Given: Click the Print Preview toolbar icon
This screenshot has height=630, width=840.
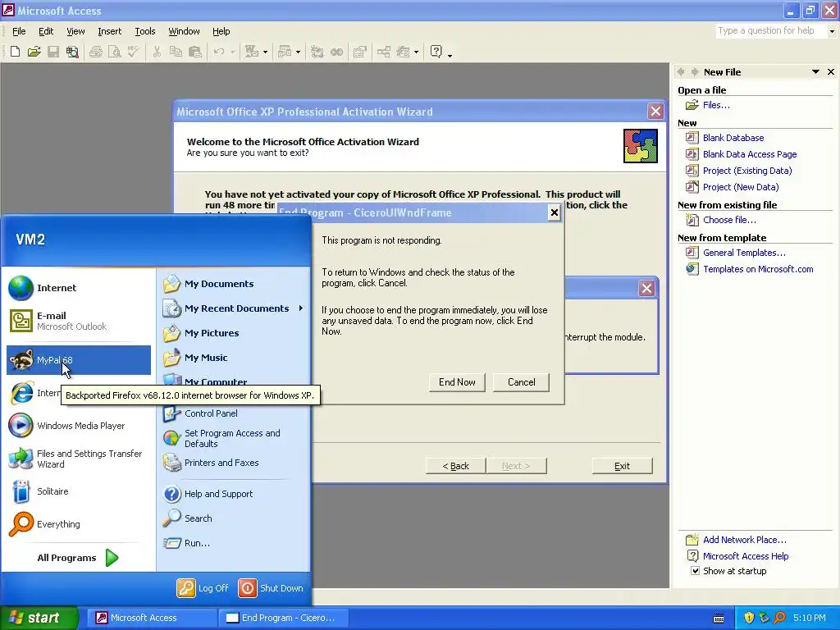Looking at the screenshot, I should 115,52.
